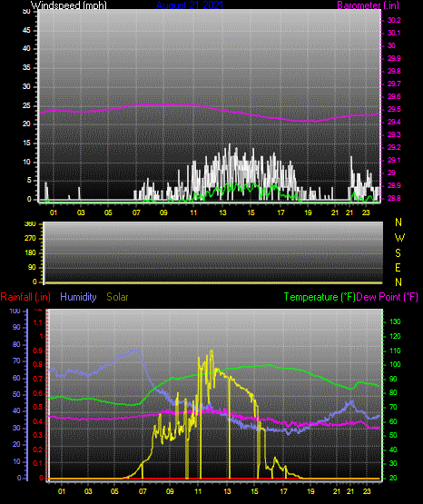Click the 'N' compass label beside 360 degrees
Viewport: 423px width, 504px height.
coord(398,222)
